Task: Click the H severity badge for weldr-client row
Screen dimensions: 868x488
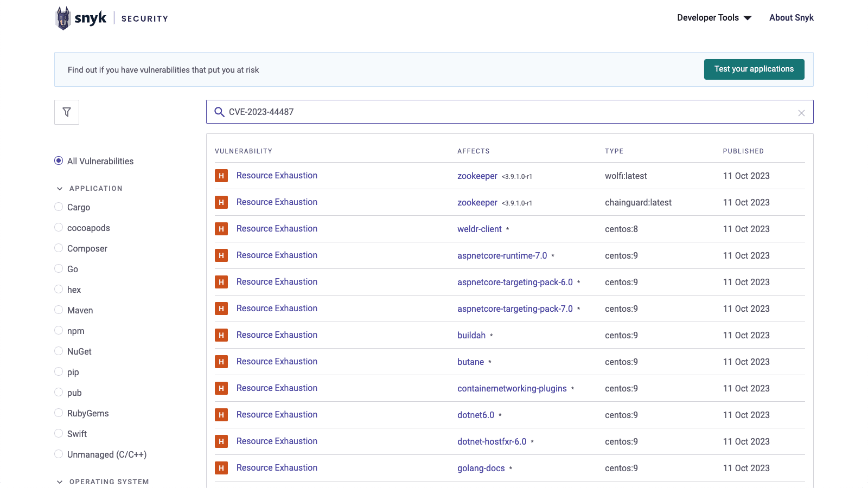Action: click(x=221, y=229)
